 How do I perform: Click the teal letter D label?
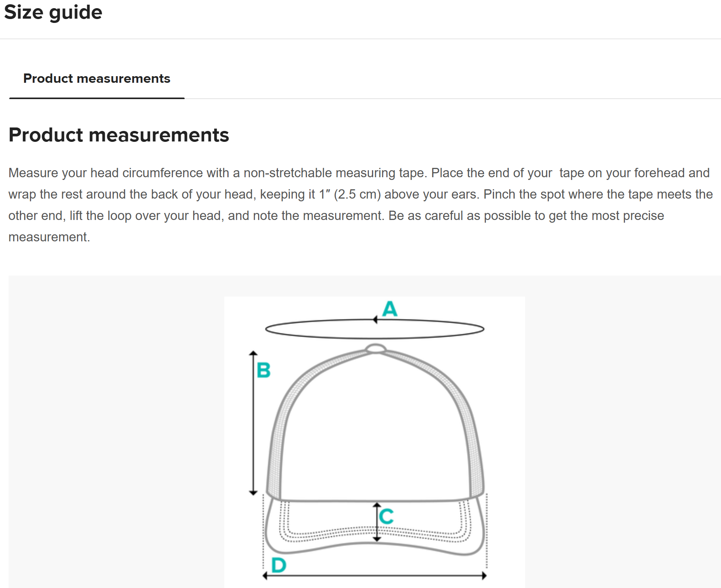279,565
